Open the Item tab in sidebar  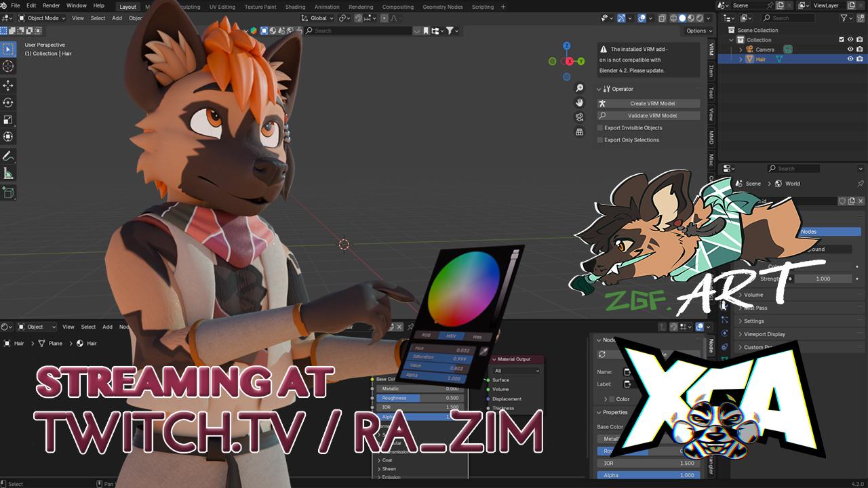tap(711, 70)
